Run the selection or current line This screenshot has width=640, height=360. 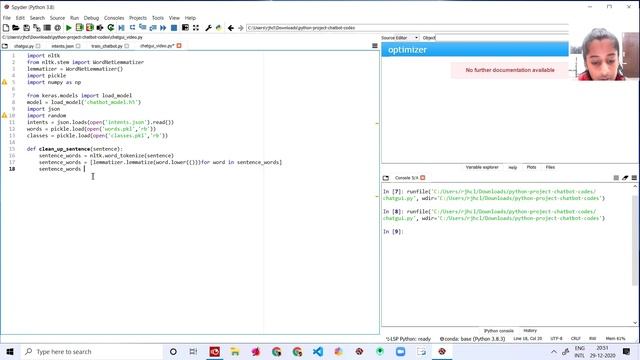pyautogui.click(x=100, y=28)
